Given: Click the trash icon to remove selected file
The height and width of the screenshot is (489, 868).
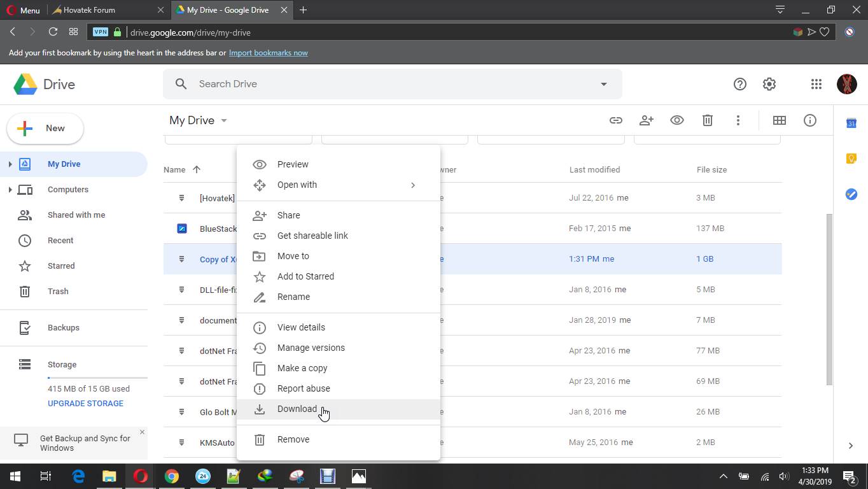Looking at the screenshot, I should (707, 120).
